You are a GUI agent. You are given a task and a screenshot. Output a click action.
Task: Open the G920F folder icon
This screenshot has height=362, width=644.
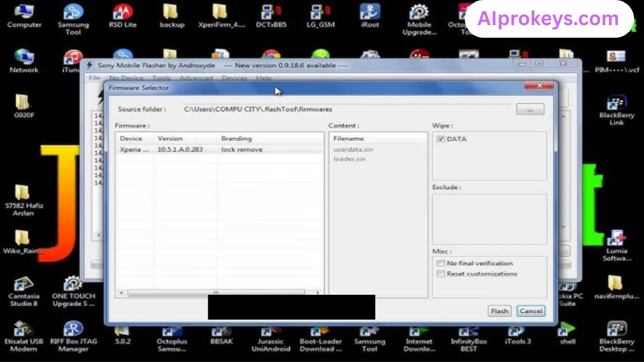coord(24,107)
